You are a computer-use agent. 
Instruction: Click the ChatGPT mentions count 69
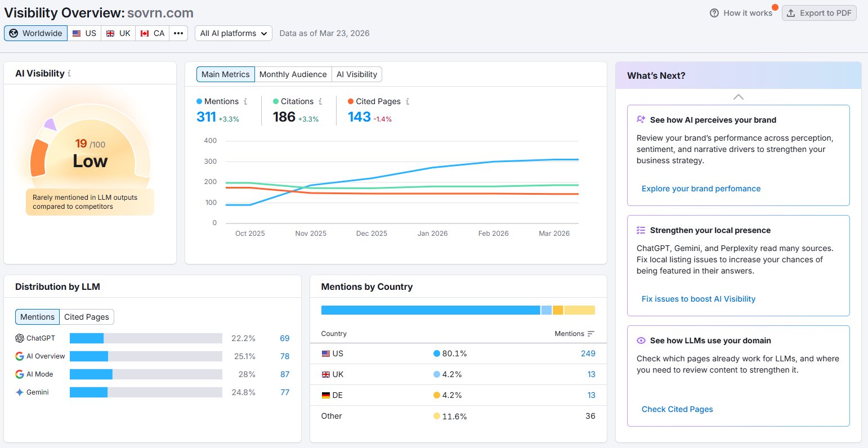click(285, 338)
